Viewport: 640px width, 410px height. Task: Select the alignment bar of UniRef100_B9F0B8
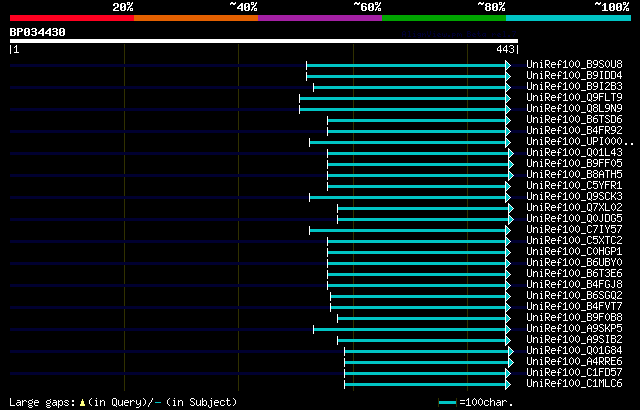click(424, 319)
